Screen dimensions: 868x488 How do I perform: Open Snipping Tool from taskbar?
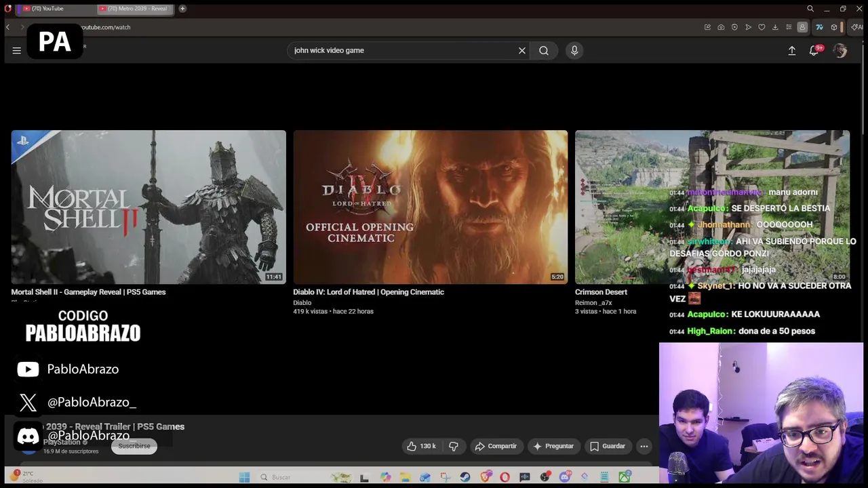tap(445, 477)
